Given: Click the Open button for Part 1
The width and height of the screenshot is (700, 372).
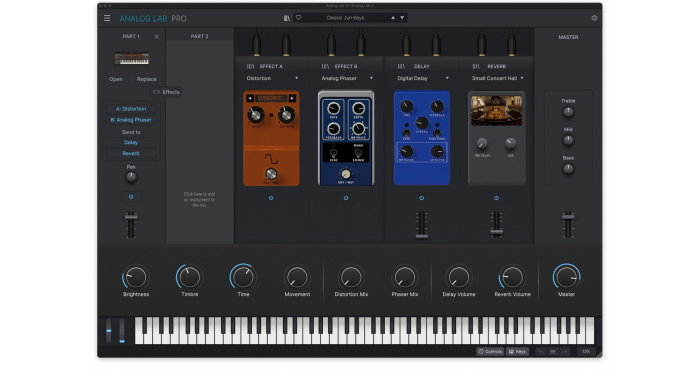Looking at the screenshot, I should (116, 79).
